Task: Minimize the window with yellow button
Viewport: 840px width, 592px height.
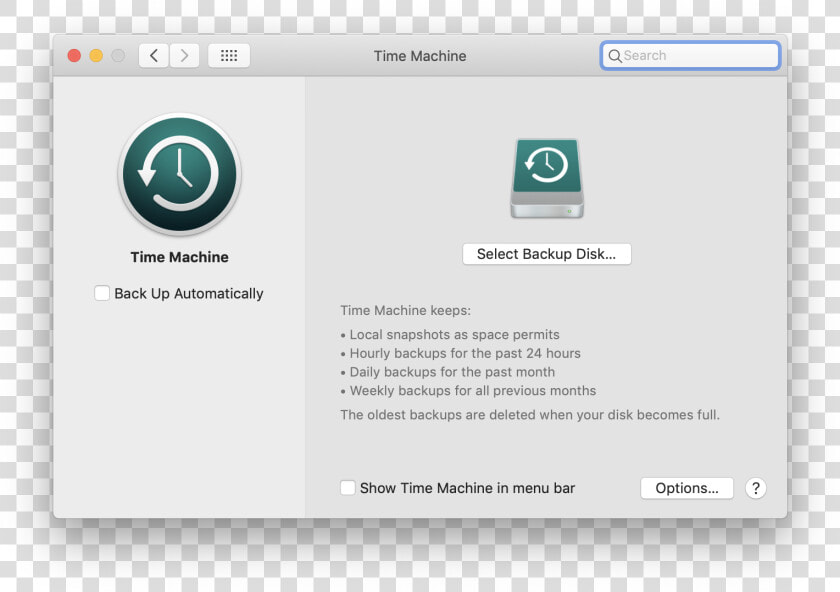Action: [96, 56]
